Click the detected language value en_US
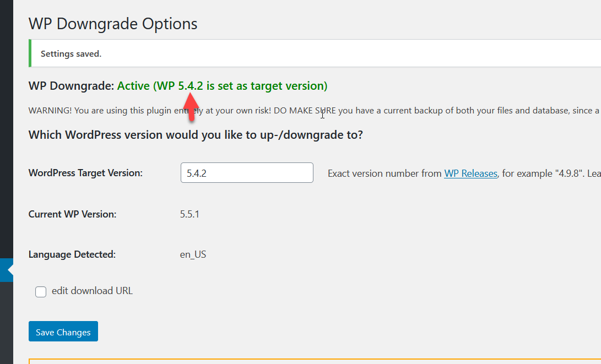This screenshot has height=364, width=601. [x=193, y=254]
